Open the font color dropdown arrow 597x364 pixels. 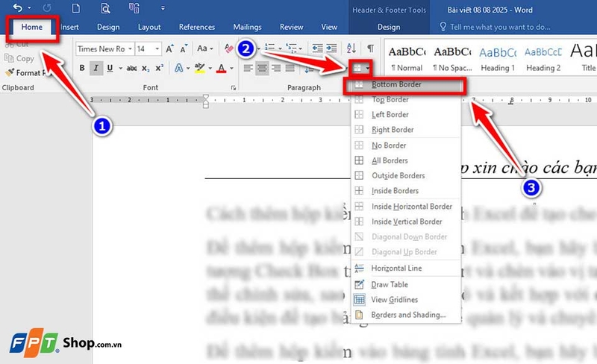pos(231,69)
